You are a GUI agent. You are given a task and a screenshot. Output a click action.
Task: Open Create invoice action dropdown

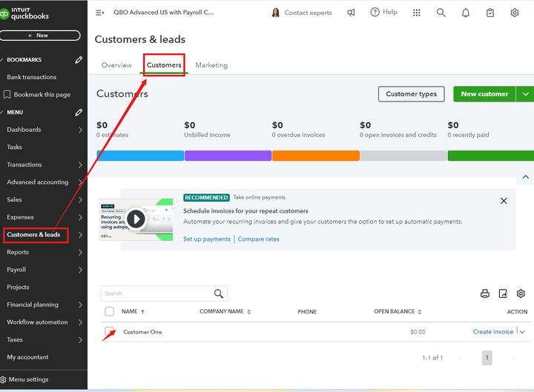(522, 332)
